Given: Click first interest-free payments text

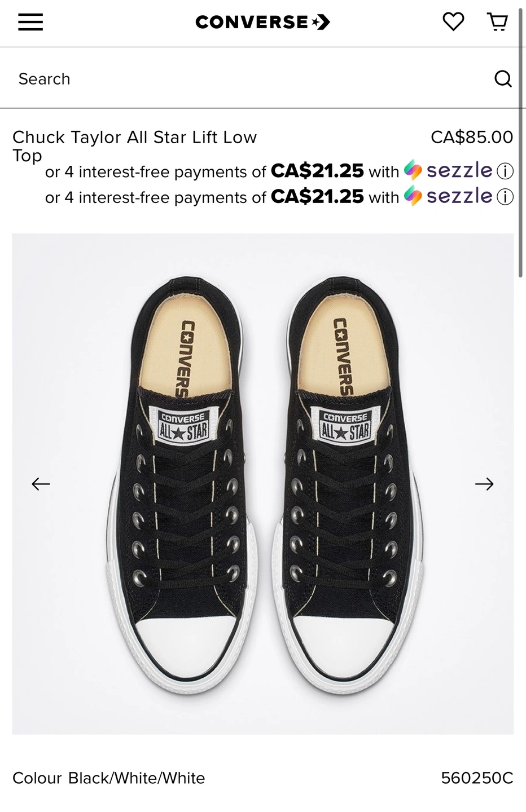Looking at the screenshot, I should (222, 171).
